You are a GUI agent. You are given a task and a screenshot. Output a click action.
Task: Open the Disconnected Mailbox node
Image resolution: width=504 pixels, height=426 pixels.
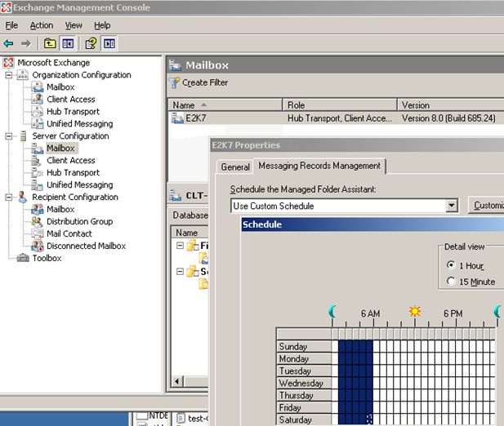(x=86, y=246)
